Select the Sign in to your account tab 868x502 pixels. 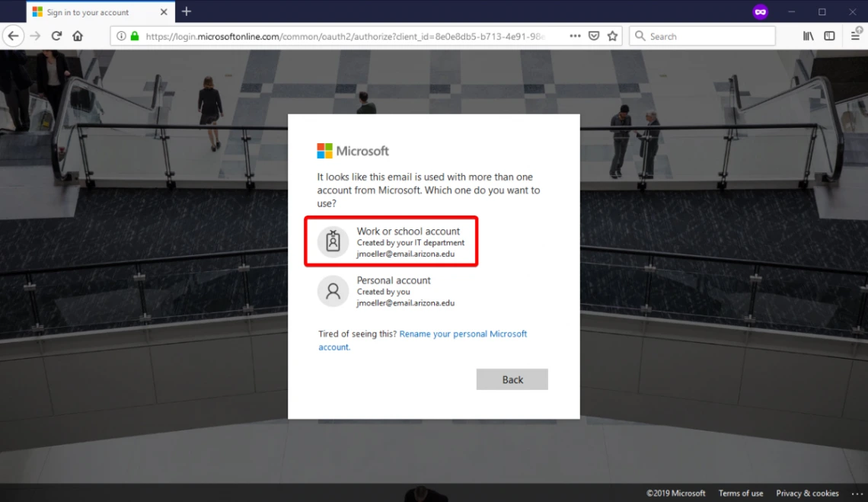coord(101,11)
